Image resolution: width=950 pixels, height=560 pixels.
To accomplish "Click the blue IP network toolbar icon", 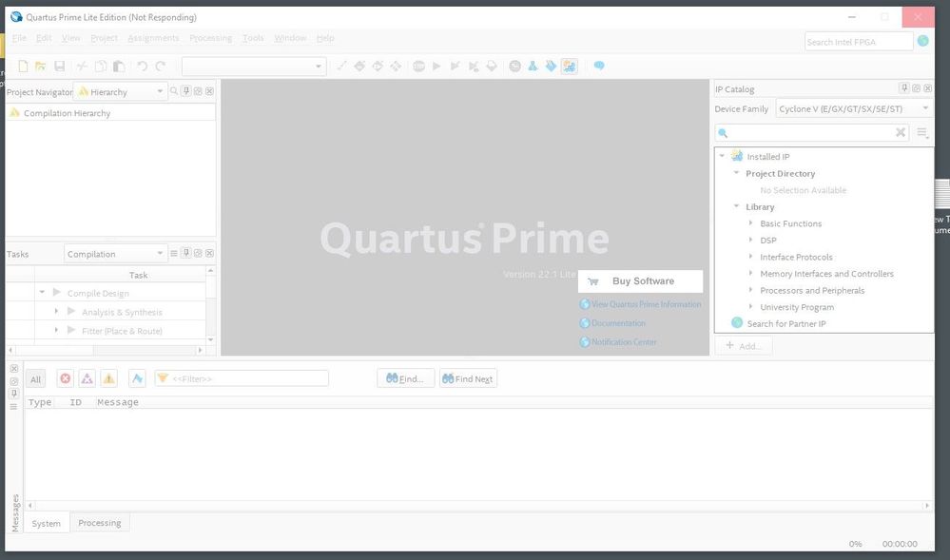I will pos(533,66).
